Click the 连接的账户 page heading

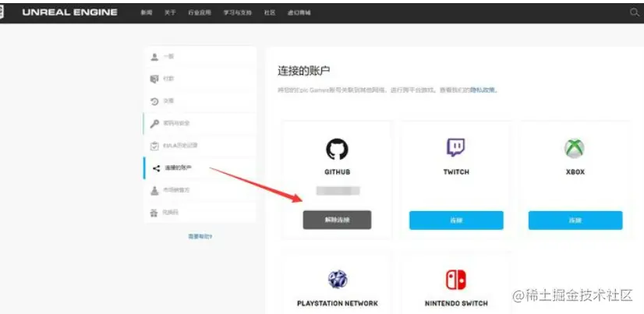(x=303, y=71)
